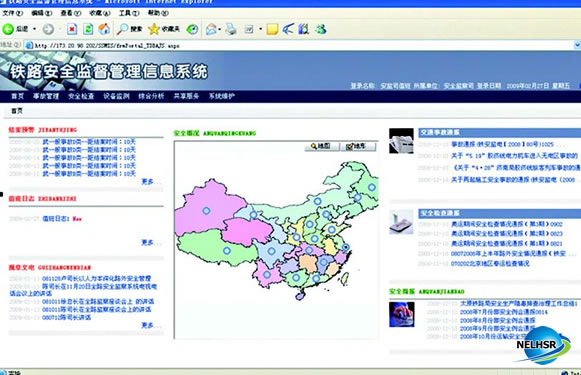Image resolution: width=581 pixels, height=375 pixels.
Task: Click the 交通事故通报 section thumbnail image
Action: tap(401, 141)
